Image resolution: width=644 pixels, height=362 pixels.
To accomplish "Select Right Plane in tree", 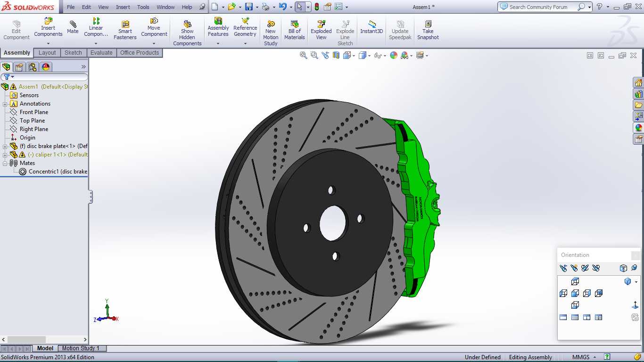I will coord(33,129).
